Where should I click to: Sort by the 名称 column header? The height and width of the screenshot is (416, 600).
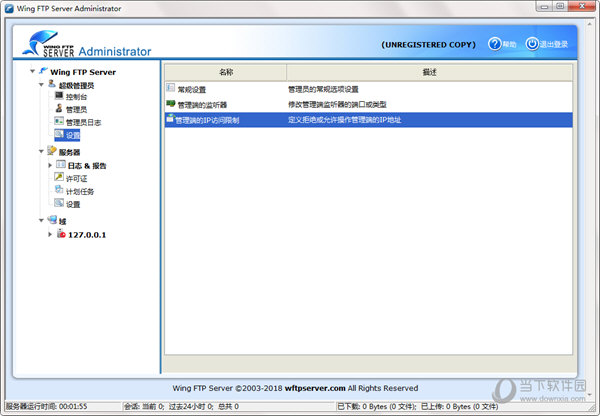[x=226, y=72]
